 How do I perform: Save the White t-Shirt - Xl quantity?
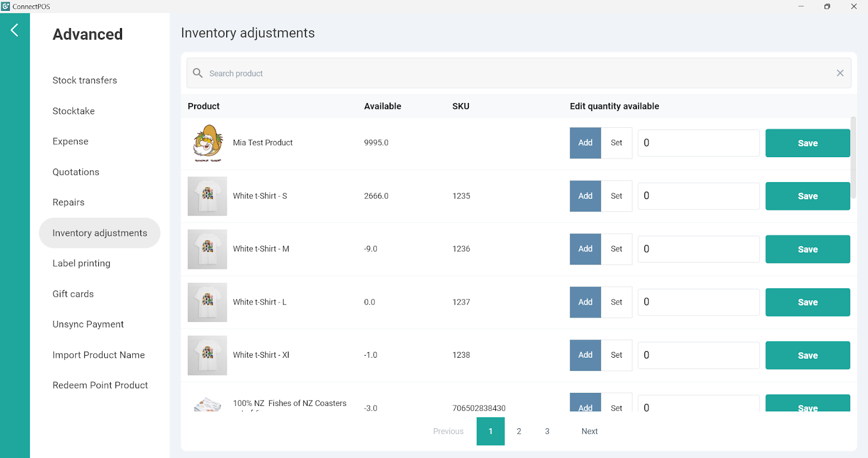click(807, 356)
